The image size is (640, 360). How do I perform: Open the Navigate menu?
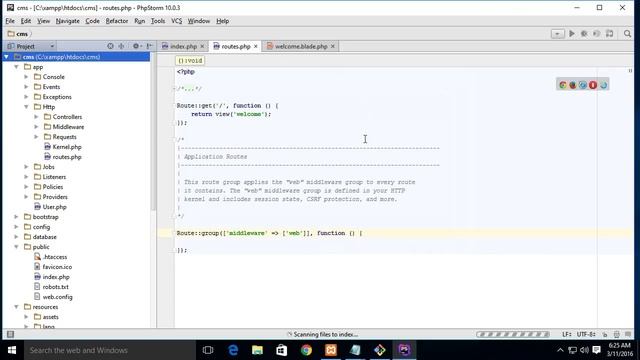67,21
